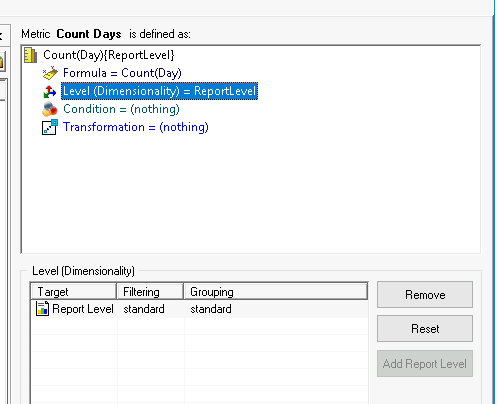The height and width of the screenshot is (404, 498).
Task: Click the Grouping value standard
Action: [211, 309]
